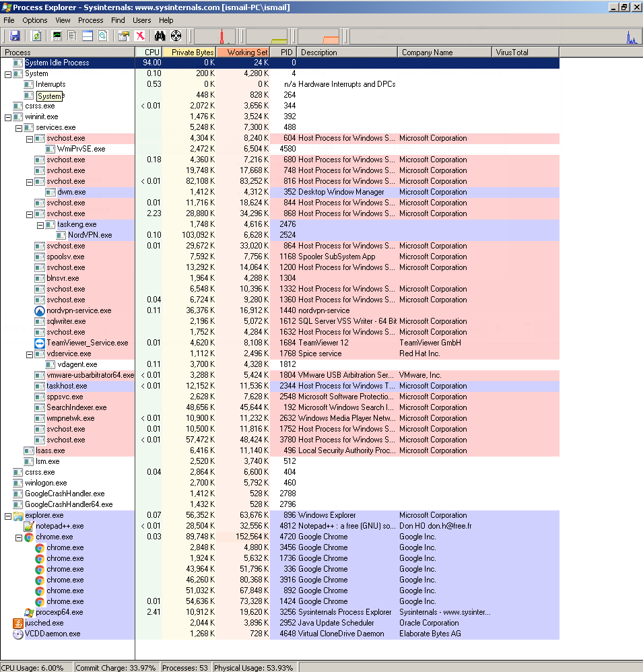643x672 pixels.
Task: Collapse the explorer.exe tree node
Action: [x=7, y=516]
